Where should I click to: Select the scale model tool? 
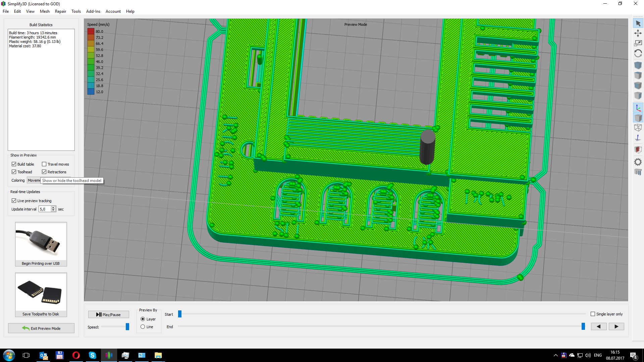click(638, 43)
